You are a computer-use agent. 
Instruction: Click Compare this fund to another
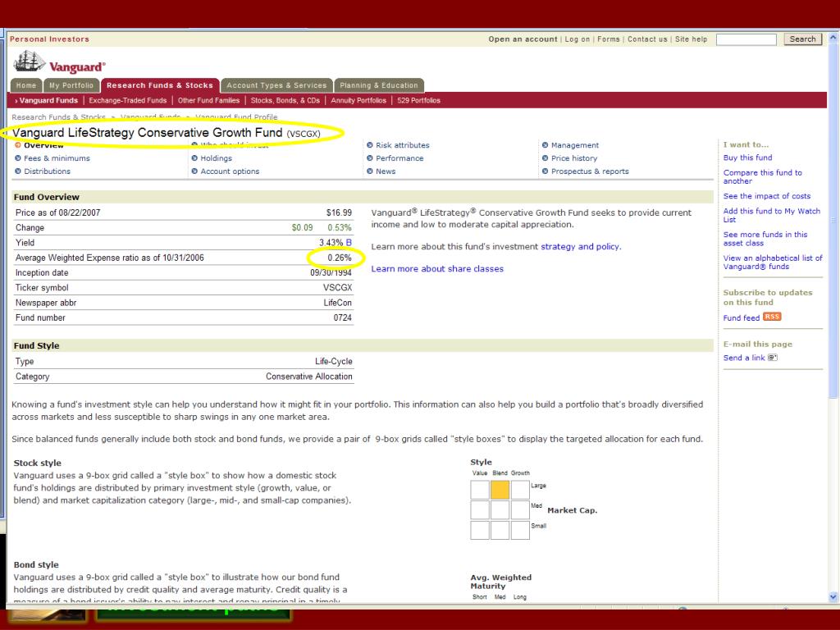click(x=762, y=177)
